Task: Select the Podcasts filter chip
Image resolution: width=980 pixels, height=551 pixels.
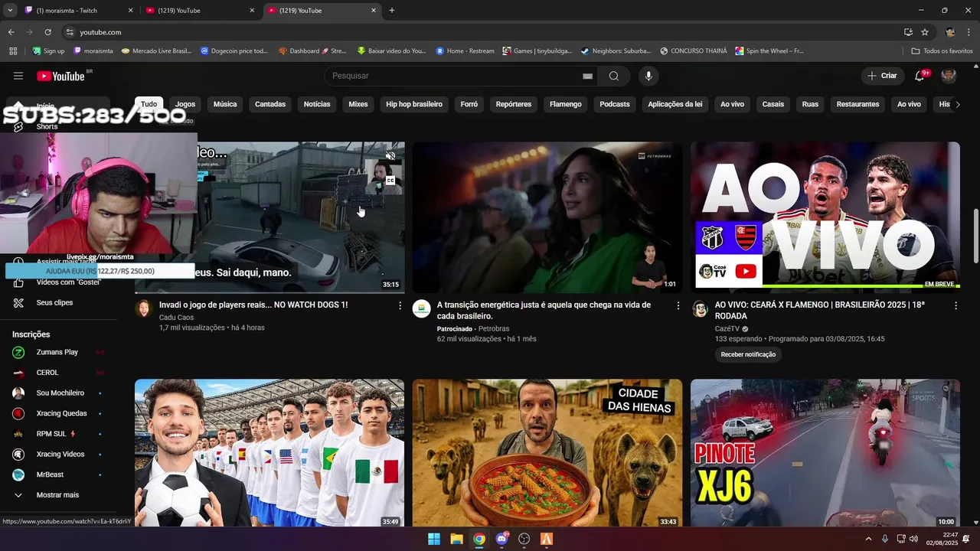Action: point(615,104)
